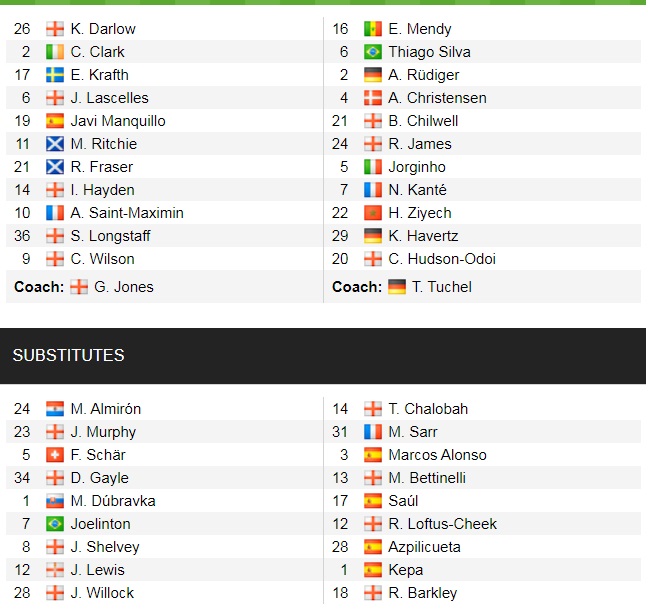The width and height of the screenshot is (648, 612).
Task: Click the Senegal flag next to E. Mendy
Action: coord(373,29)
